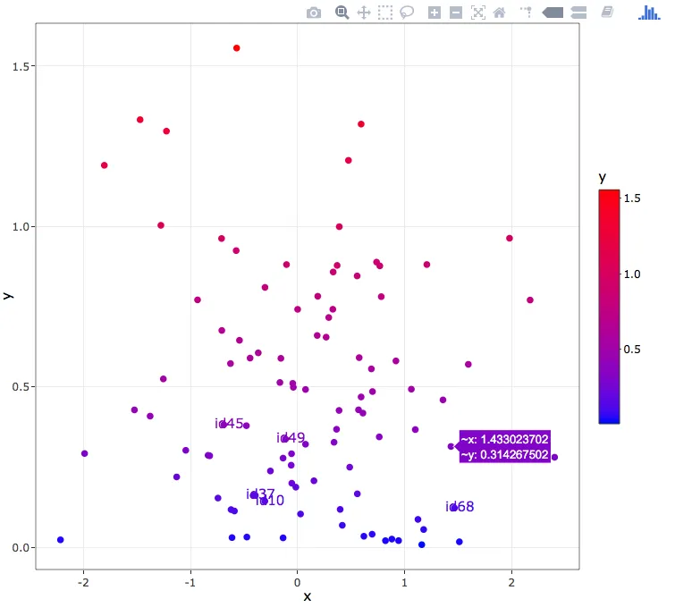675x616 pixels.
Task: Click the -1 x-axis tick label
Action: coord(190,582)
